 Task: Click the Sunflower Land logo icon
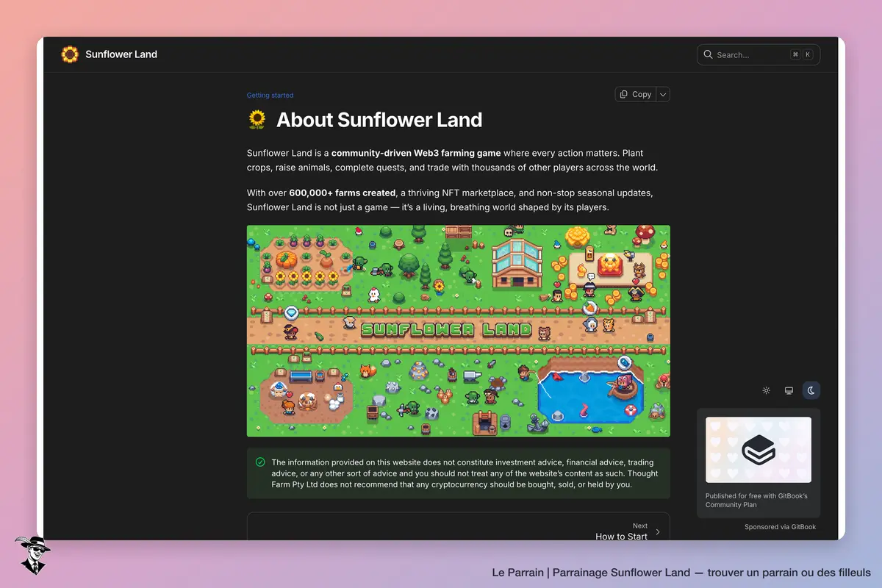70,54
